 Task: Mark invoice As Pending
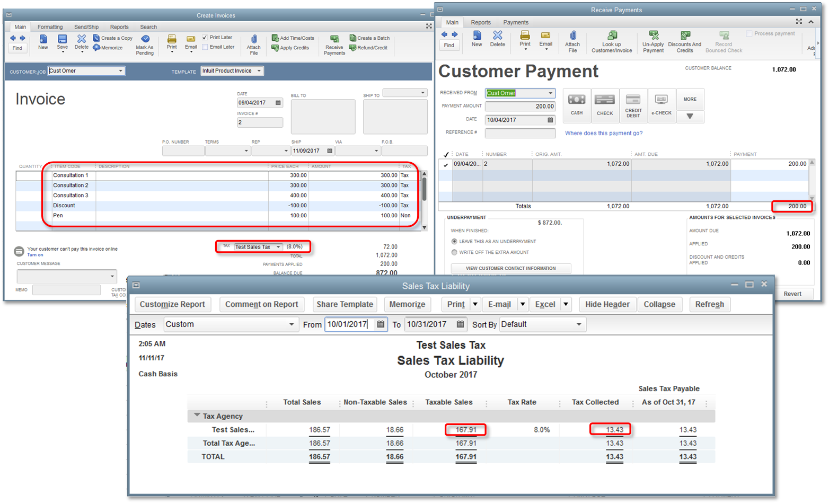[145, 46]
